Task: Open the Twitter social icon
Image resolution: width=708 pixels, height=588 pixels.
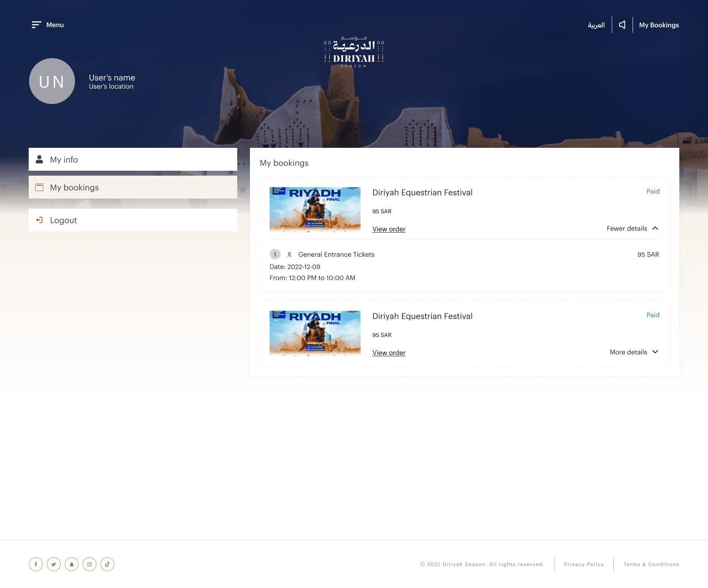Action: coord(54,564)
